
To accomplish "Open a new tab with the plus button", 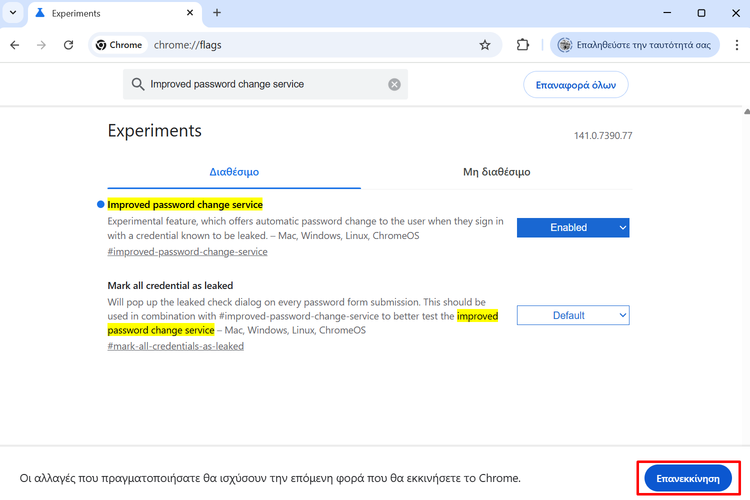I will click(x=217, y=13).
